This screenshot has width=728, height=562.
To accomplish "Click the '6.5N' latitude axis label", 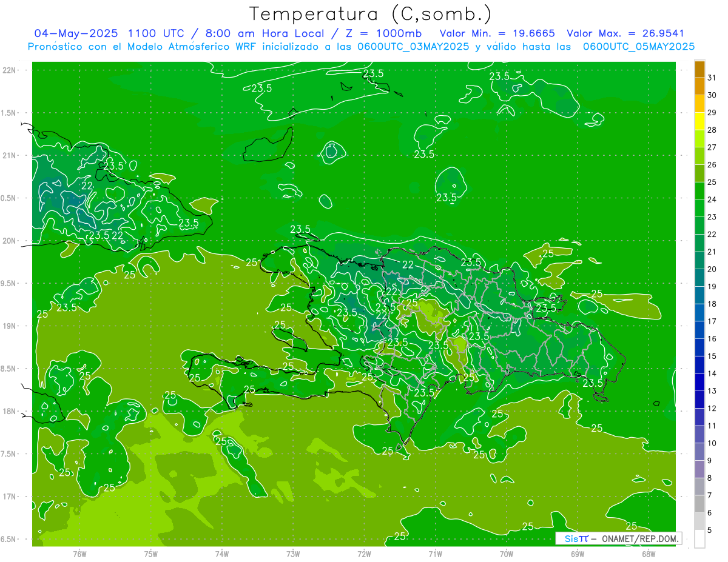I will point(9,539).
